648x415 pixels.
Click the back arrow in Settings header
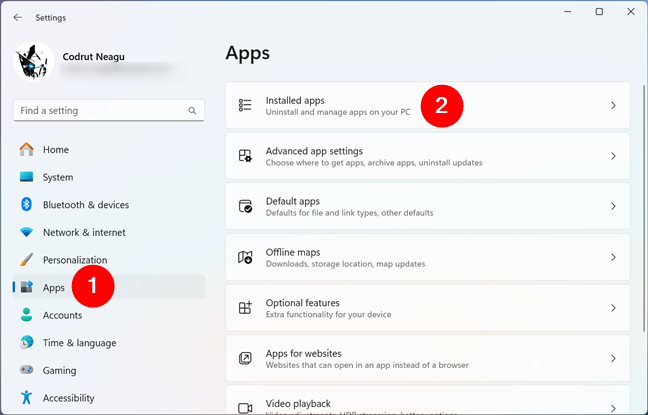17,16
